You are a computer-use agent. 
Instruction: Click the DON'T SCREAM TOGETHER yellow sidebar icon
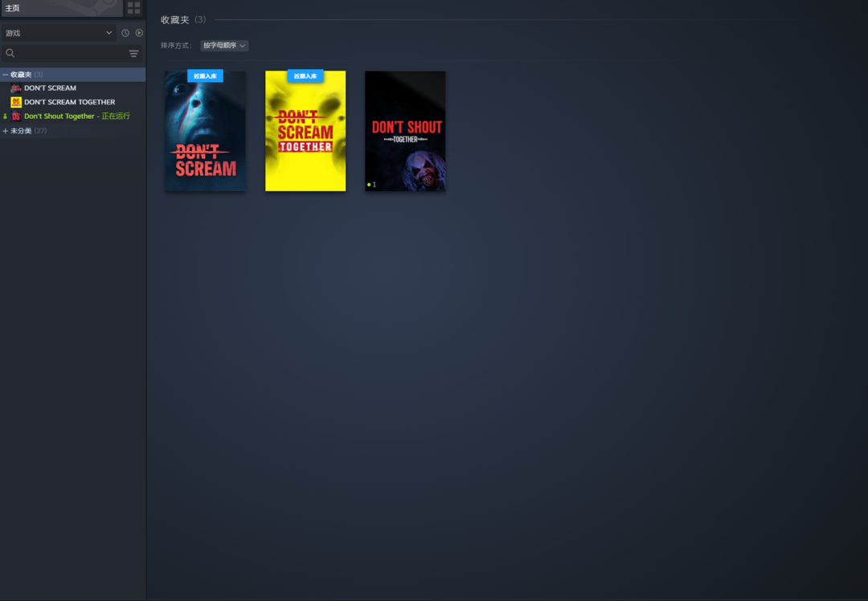[x=16, y=102]
